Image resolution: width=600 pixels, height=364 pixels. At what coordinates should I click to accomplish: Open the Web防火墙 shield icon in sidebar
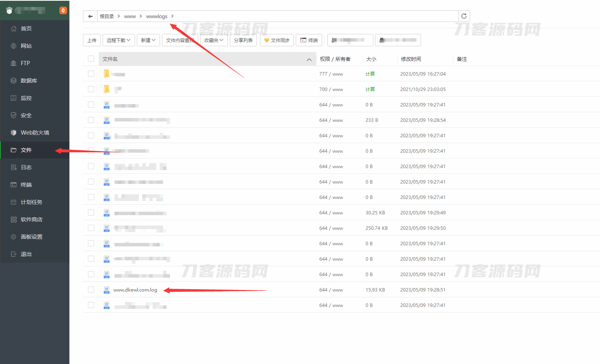click(x=13, y=133)
